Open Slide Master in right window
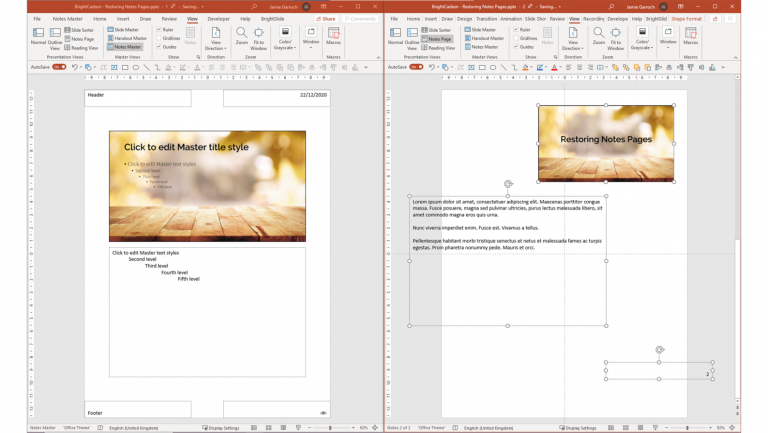 (x=480, y=30)
